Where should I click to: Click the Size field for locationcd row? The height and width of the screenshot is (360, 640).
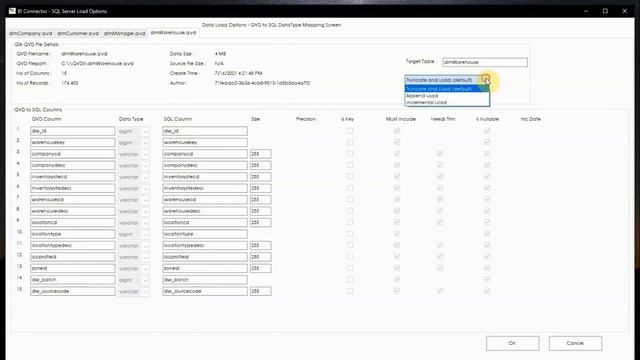pos(260,223)
